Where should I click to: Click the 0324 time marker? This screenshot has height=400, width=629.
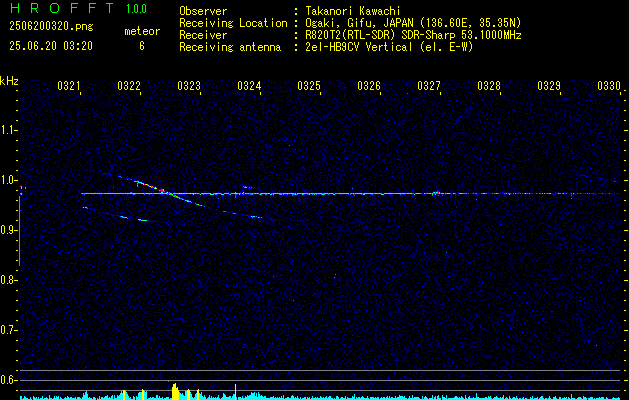(x=249, y=85)
